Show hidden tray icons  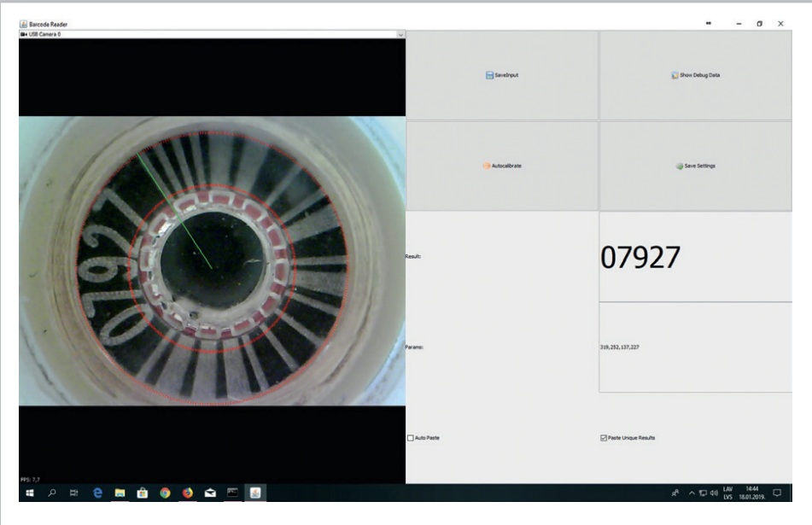(692, 493)
